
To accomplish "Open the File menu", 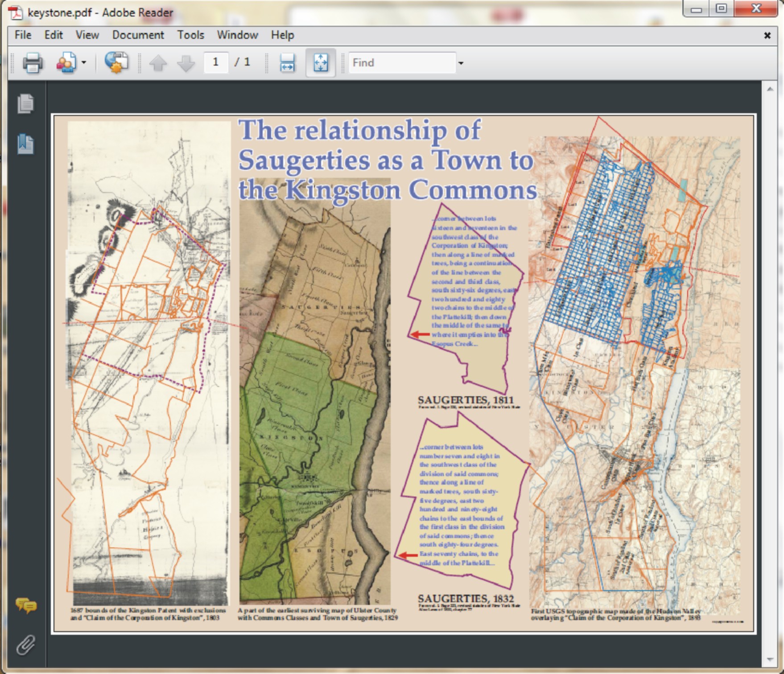I will pyautogui.click(x=23, y=35).
